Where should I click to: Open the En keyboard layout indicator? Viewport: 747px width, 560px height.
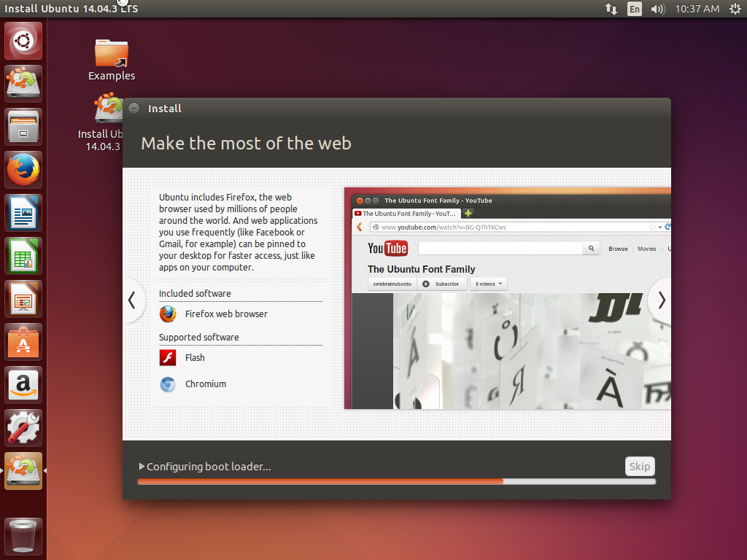point(635,9)
